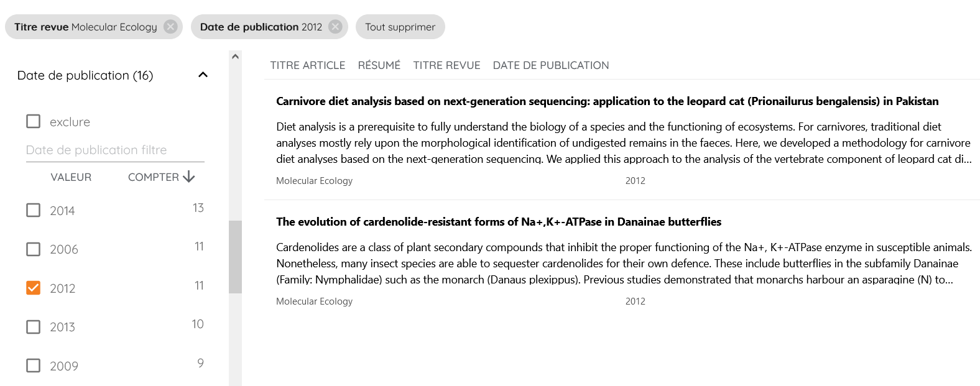Uncheck the 2012 checkbox
The width and height of the screenshot is (980, 386).
pyautogui.click(x=34, y=288)
